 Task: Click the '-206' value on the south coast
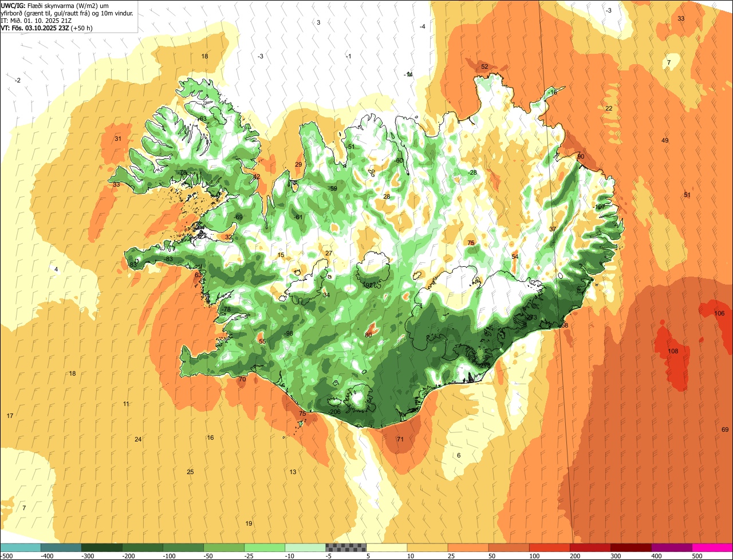coord(335,412)
